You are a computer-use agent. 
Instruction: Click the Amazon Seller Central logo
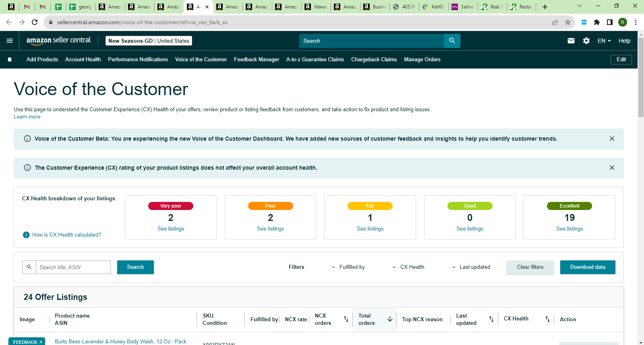coord(58,41)
